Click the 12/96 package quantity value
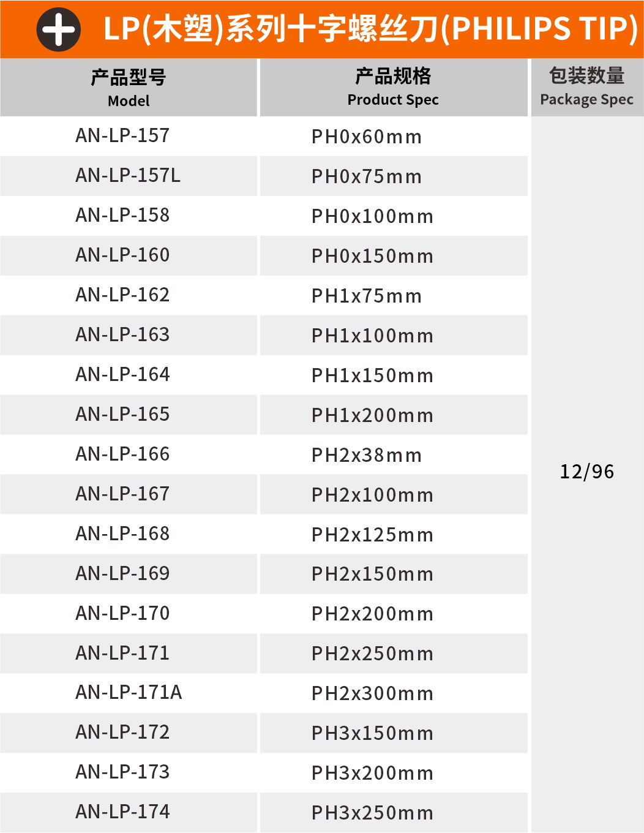Viewport: 644px width, 833px height. click(586, 472)
